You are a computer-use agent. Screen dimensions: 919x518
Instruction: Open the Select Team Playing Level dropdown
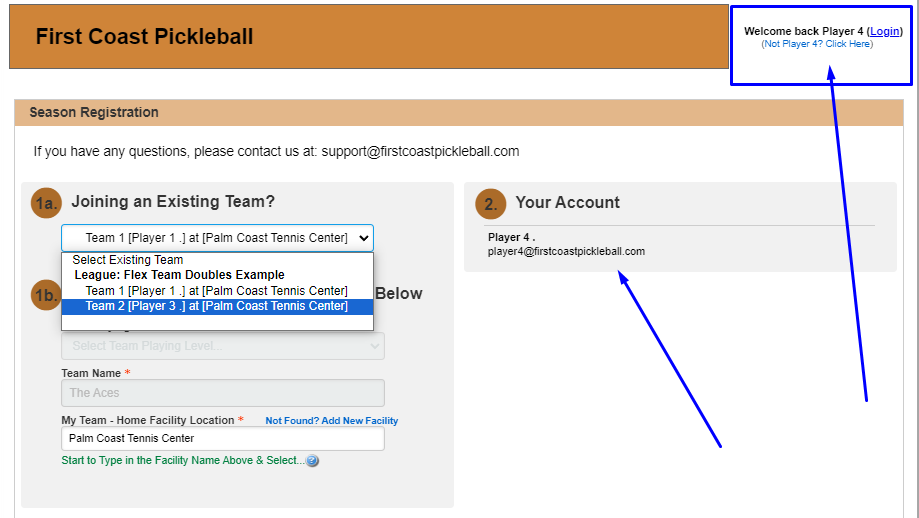[x=222, y=346]
